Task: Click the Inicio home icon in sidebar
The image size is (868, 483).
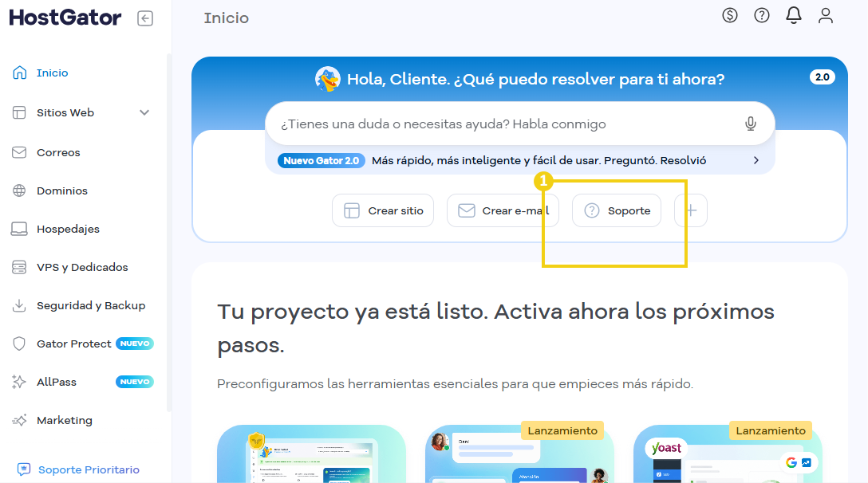Action: (x=19, y=73)
